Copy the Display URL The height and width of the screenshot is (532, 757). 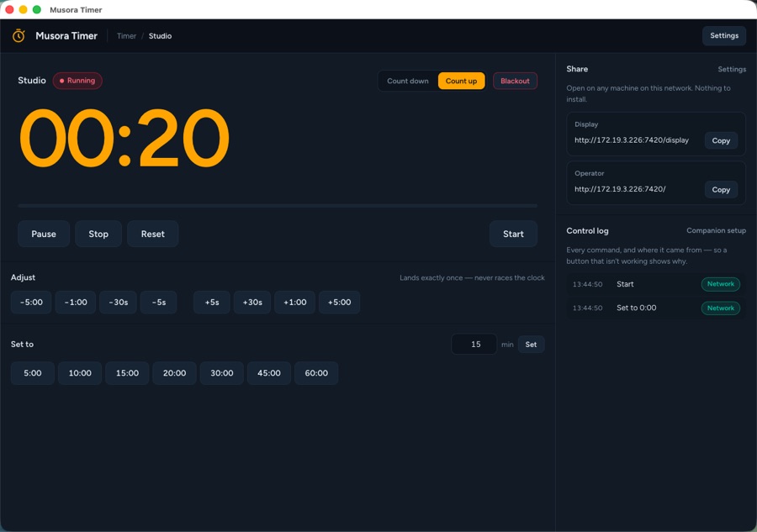point(721,141)
